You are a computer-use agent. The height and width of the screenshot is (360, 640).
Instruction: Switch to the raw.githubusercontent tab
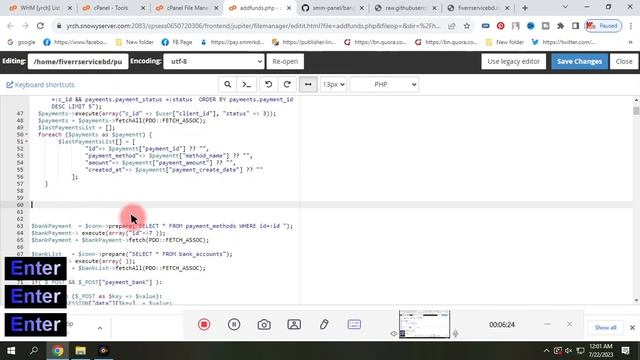pos(405,8)
